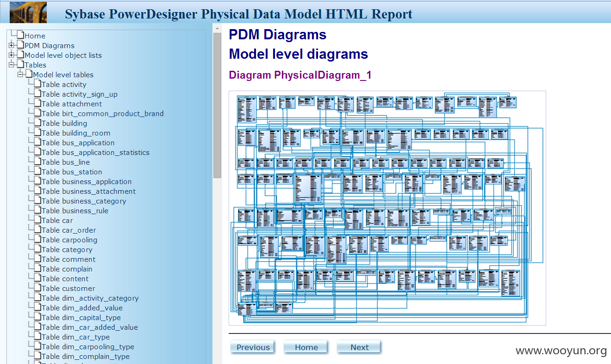611x364 pixels.
Task: Click the PhysicalDiagram_1 diagram image
Action: pyautogui.click(x=387, y=208)
